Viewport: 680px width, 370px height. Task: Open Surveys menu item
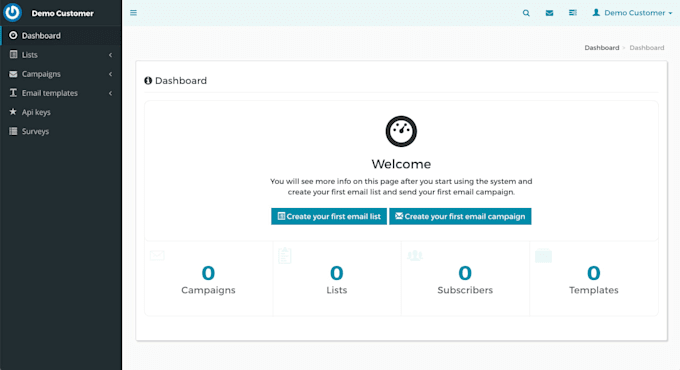click(61, 131)
